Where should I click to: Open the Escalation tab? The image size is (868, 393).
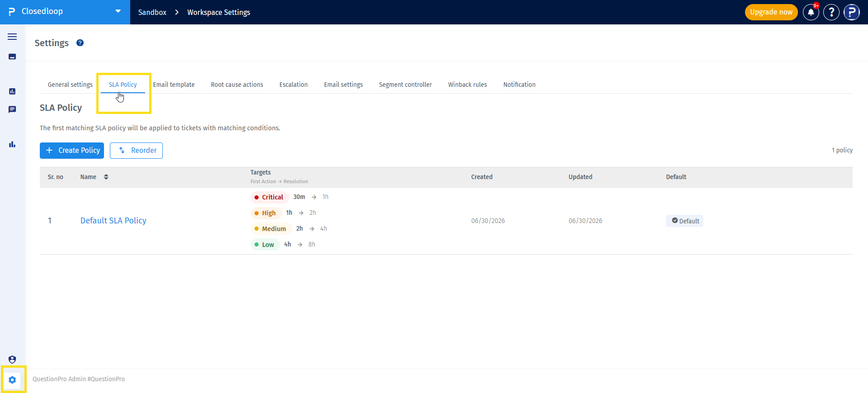(x=293, y=85)
